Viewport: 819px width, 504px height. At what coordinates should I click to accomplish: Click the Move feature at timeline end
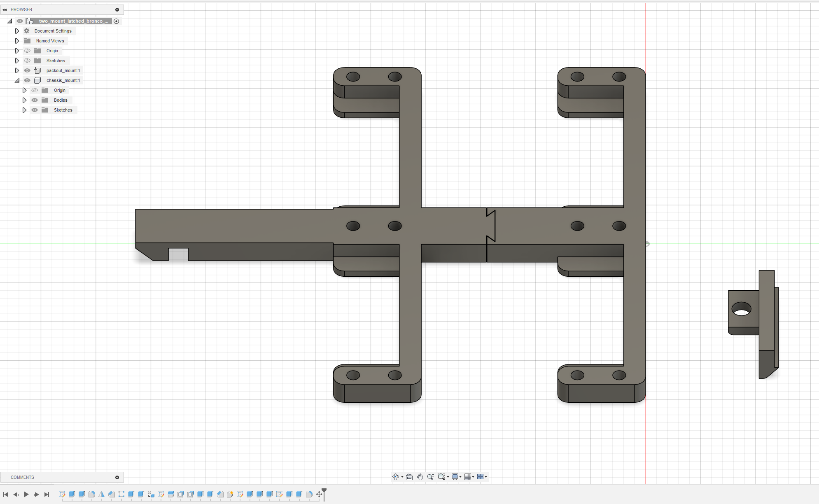point(319,494)
